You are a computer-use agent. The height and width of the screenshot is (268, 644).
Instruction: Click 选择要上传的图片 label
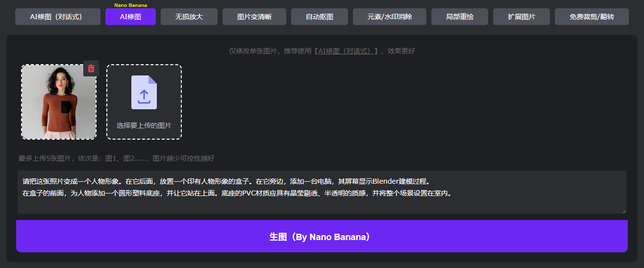144,125
